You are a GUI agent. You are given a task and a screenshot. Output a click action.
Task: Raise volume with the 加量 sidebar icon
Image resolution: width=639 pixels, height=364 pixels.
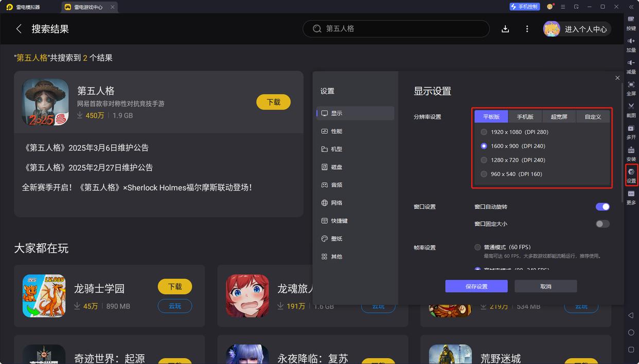pos(631,44)
